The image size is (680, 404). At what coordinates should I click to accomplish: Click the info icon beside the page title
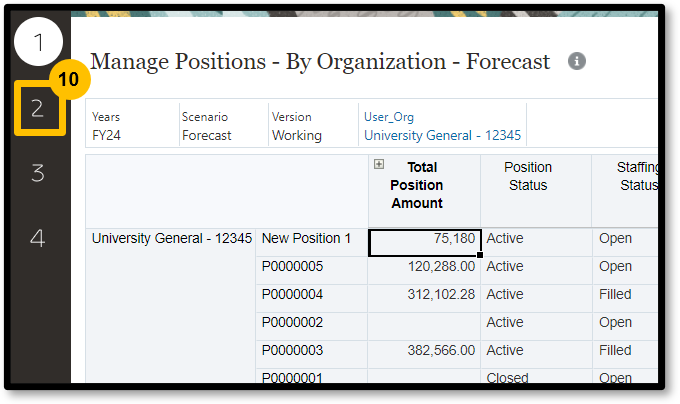(577, 61)
